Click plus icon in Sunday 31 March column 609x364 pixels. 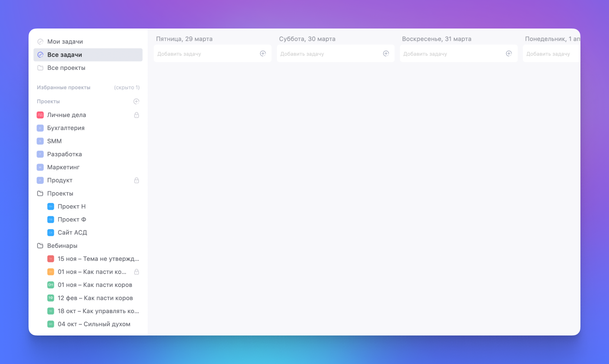[509, 54]
